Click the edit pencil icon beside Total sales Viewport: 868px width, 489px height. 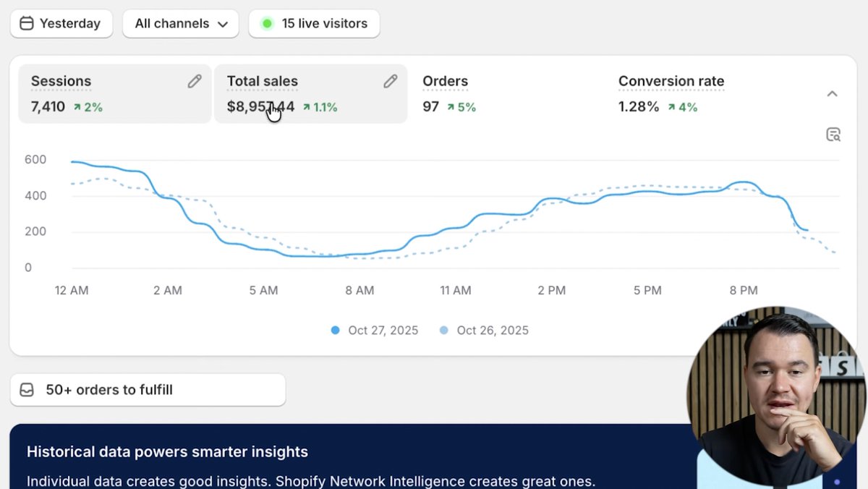(x=391, y=81)
